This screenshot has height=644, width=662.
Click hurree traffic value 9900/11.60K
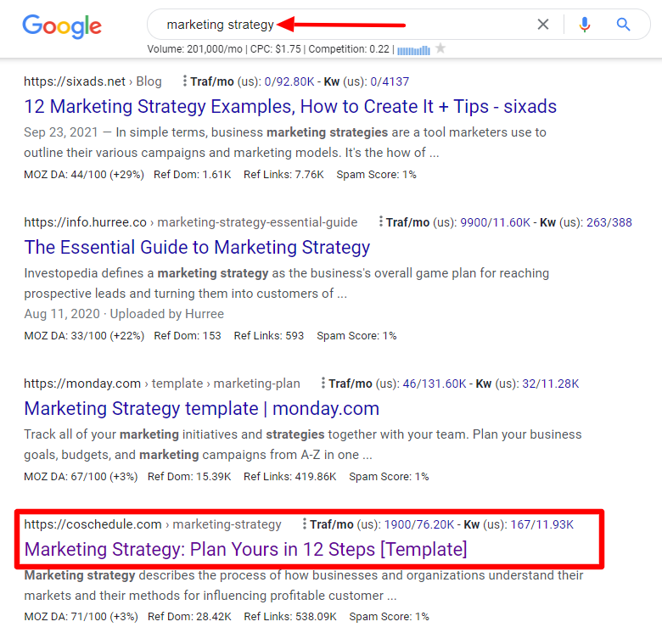496,222
